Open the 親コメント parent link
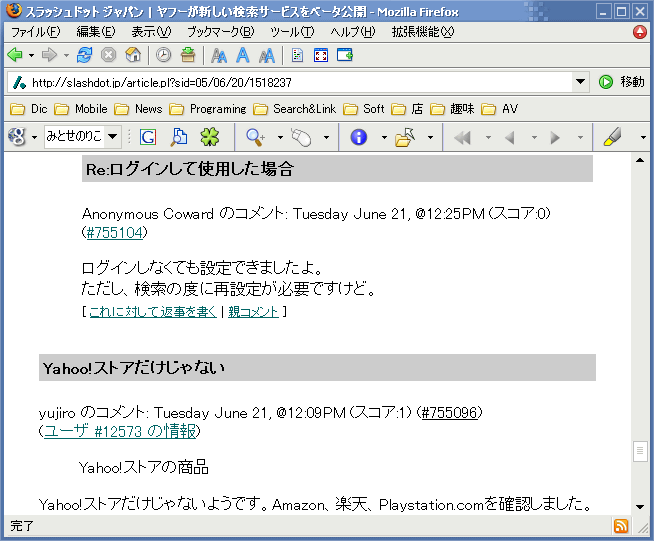Image resolution: width=654 pixels, height=541 pixels. pos(253,312)
